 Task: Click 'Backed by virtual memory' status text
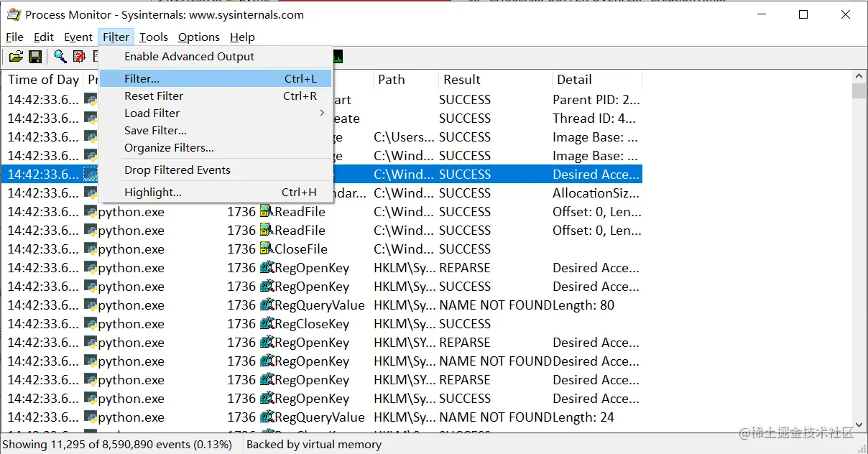pyautogui.click(x=314, y=445)
